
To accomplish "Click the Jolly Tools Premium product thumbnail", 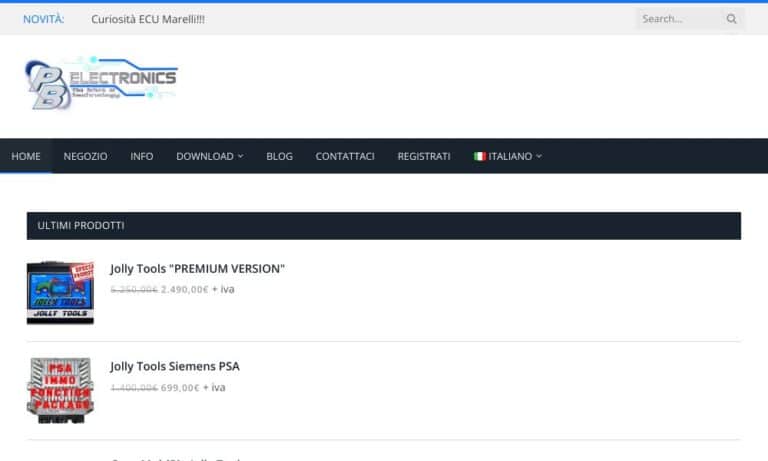I will pos(60,292).
